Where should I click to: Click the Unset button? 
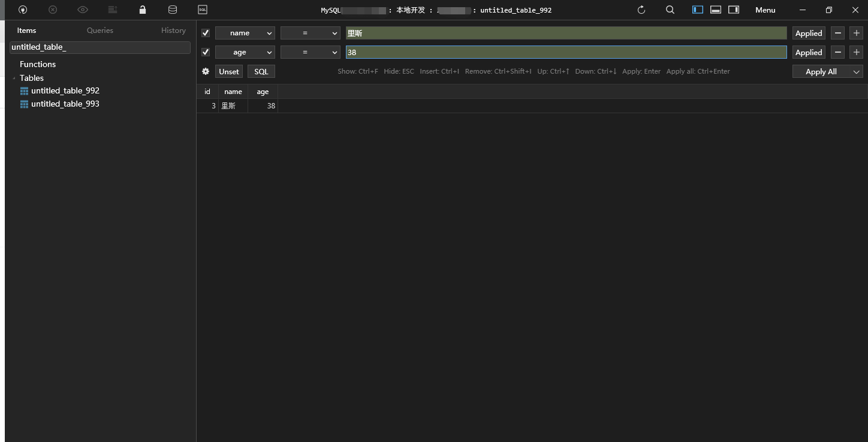[x=228, y=71]
